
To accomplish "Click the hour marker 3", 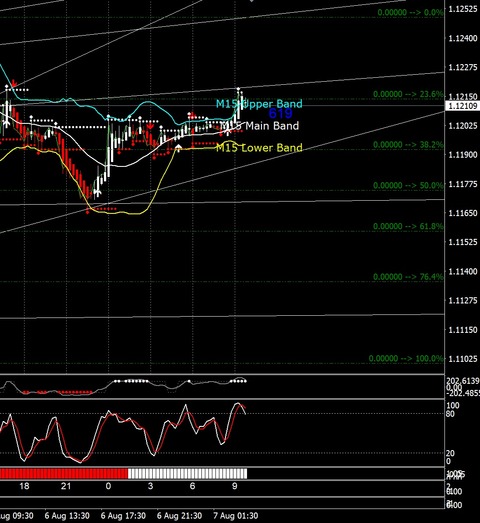I will click(150, 486).
